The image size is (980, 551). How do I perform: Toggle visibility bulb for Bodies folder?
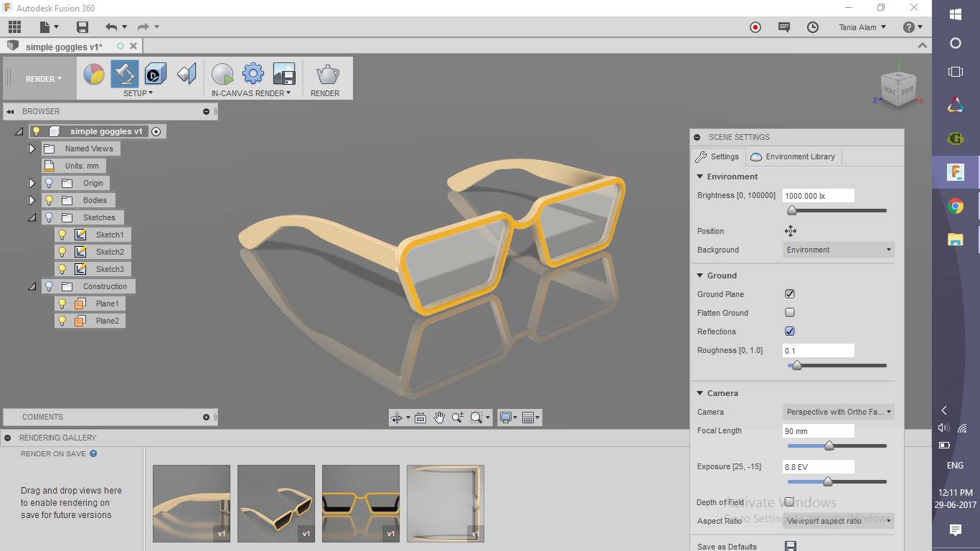pos(50,200)
